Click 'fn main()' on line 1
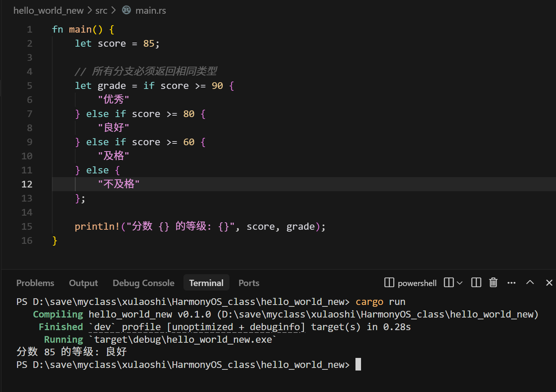 (77, 29)
